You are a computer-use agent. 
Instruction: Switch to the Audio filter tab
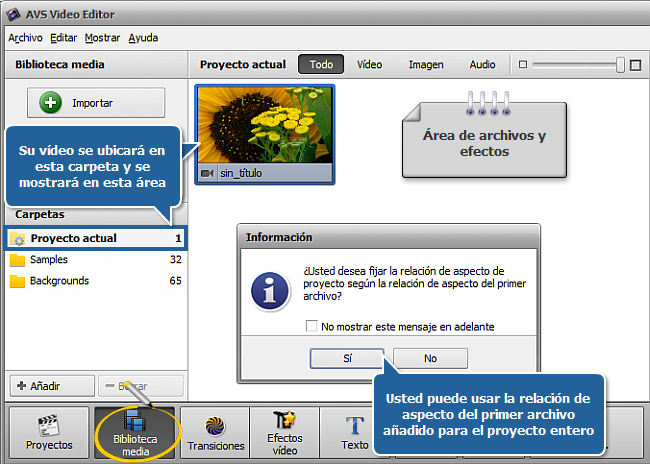pos(482,64)
